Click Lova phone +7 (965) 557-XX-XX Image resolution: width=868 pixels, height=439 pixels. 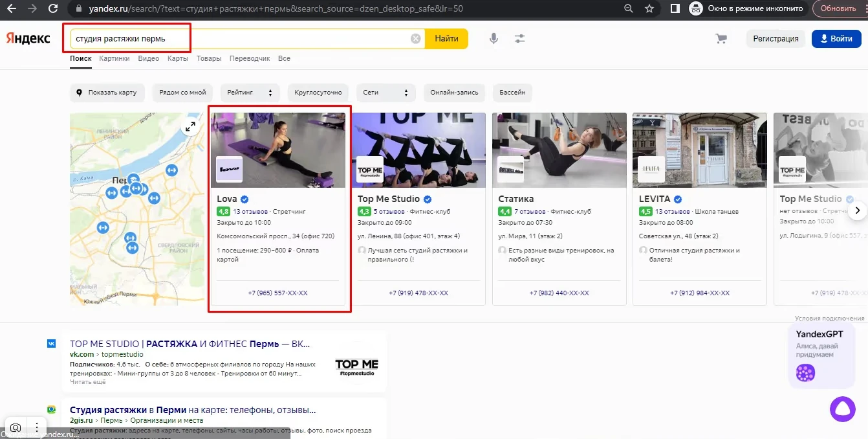coord(277,293)
